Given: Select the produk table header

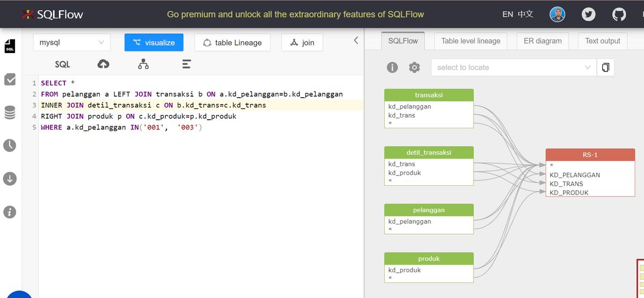Looking at the screenshot, I should pyautogui.click(x=429, y=259).
